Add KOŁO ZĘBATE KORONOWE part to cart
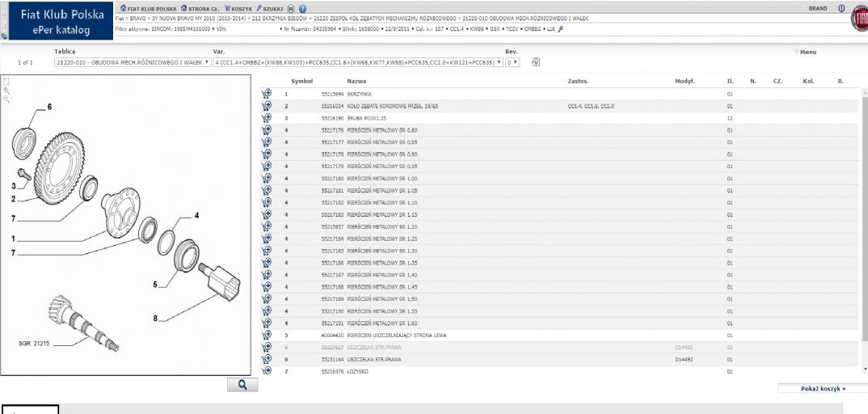 (266, 106)
